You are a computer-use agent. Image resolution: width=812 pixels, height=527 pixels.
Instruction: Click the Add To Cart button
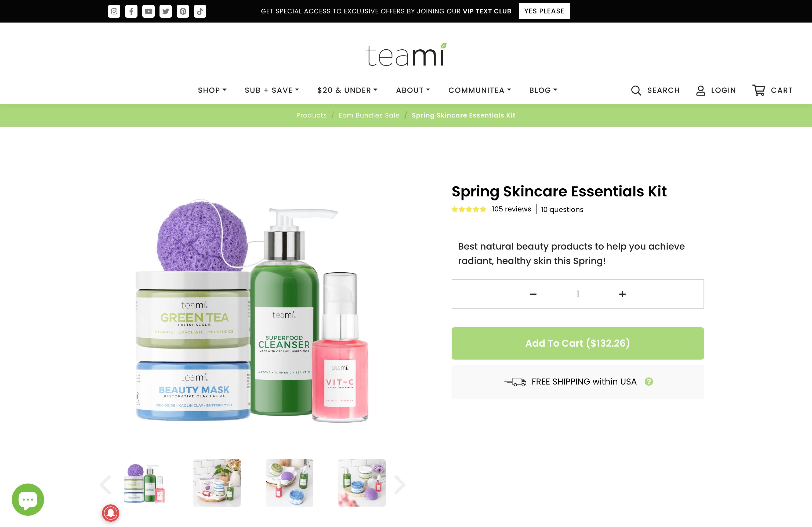point(578,343)
